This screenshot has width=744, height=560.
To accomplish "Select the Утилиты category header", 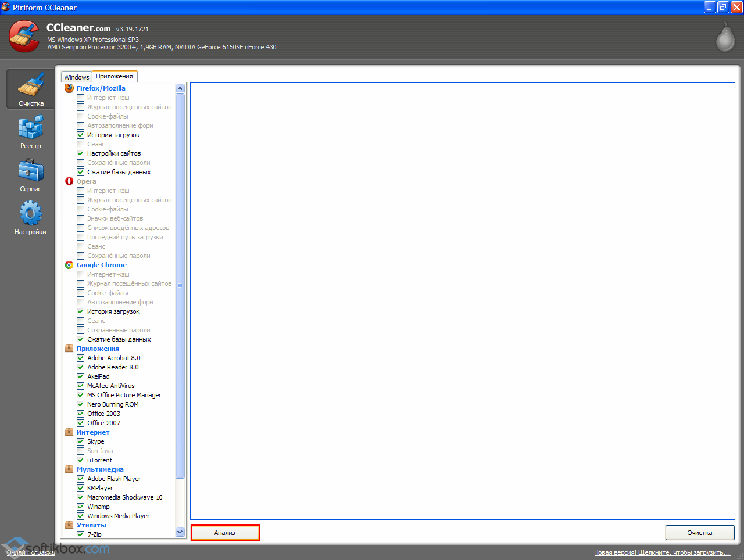I will pos(91,525).
